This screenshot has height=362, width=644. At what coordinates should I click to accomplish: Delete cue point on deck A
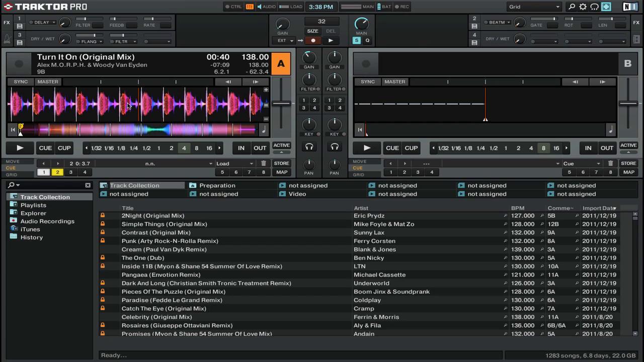click(x=263, y=163)
